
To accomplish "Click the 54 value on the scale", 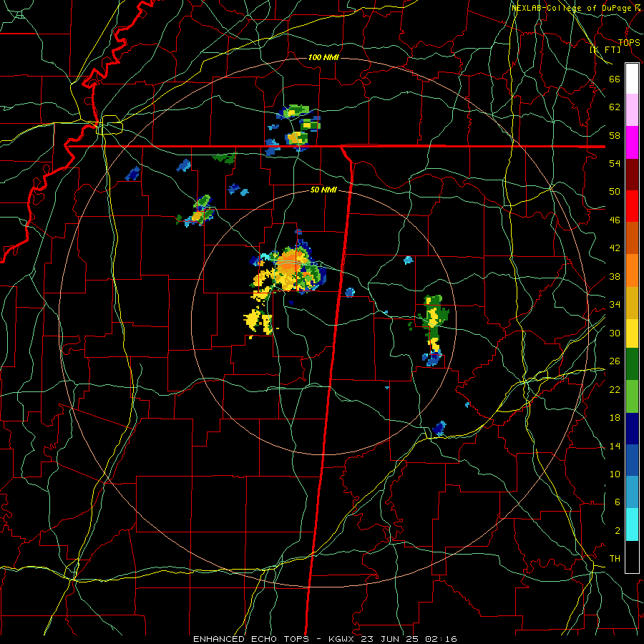I will [x=615, y=163].
